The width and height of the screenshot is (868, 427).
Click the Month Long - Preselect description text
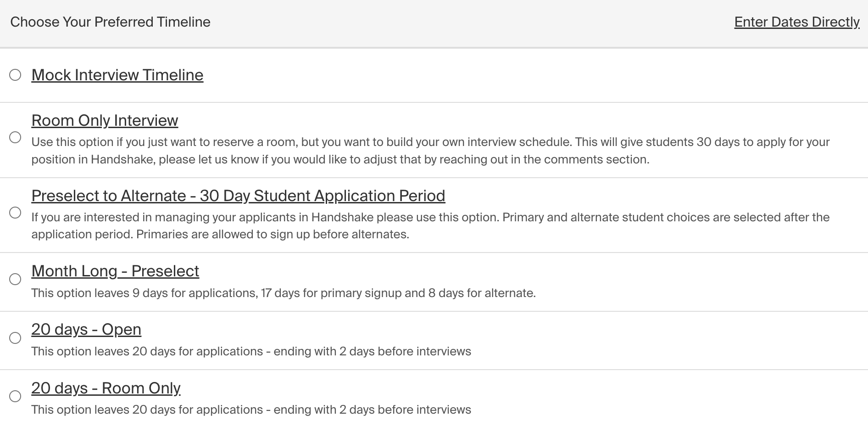tap(284, 293)
